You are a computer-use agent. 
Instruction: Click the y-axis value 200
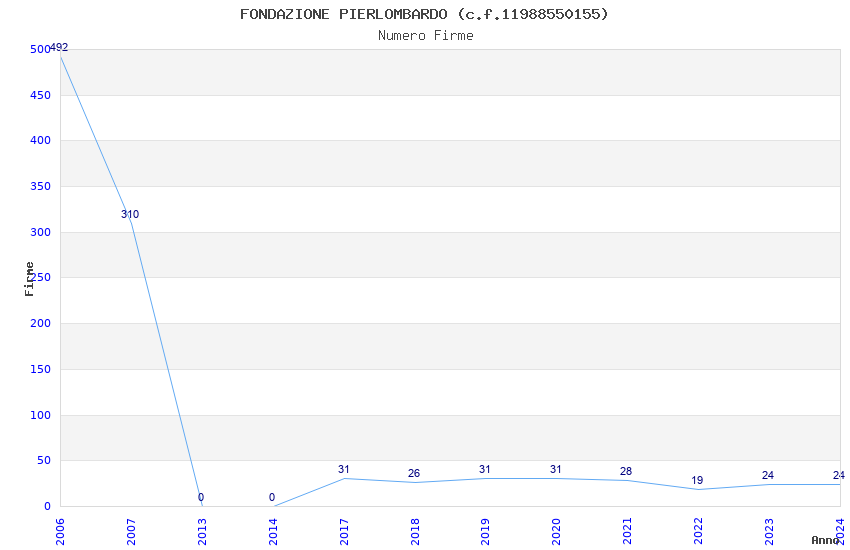[x=40, y=323]
